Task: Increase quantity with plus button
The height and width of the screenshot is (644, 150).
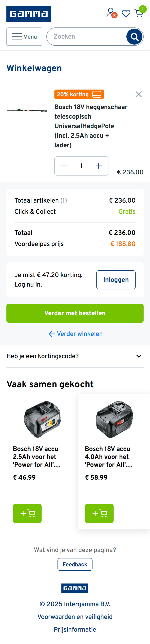Action: click(99, 166)
